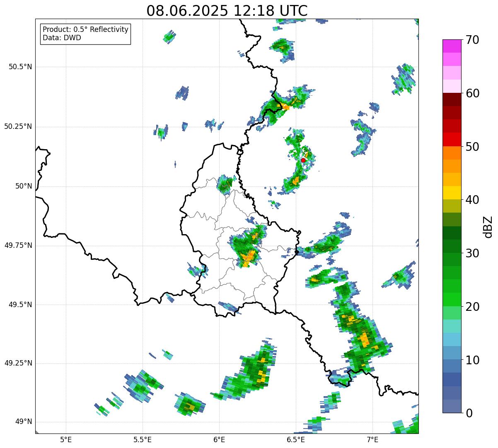
Task: Click the 49.75°N latitude label
Action: [18, 245]
